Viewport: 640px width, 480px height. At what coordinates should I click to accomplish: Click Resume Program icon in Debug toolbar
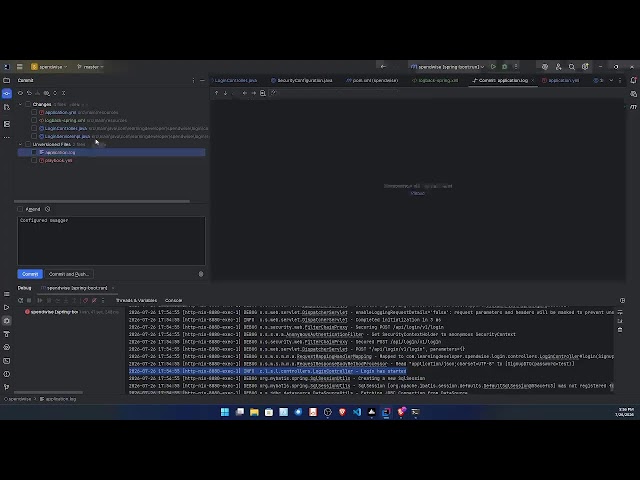[x=40, y=300]
